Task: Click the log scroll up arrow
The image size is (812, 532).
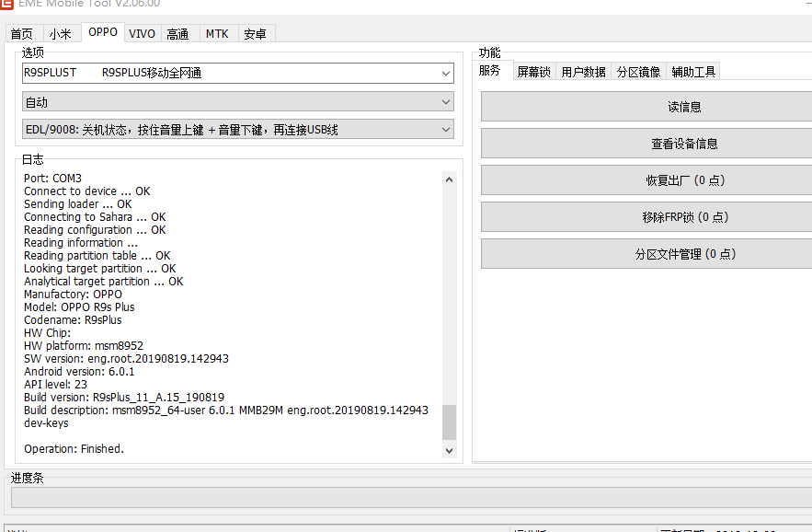Action: [449, 179]
